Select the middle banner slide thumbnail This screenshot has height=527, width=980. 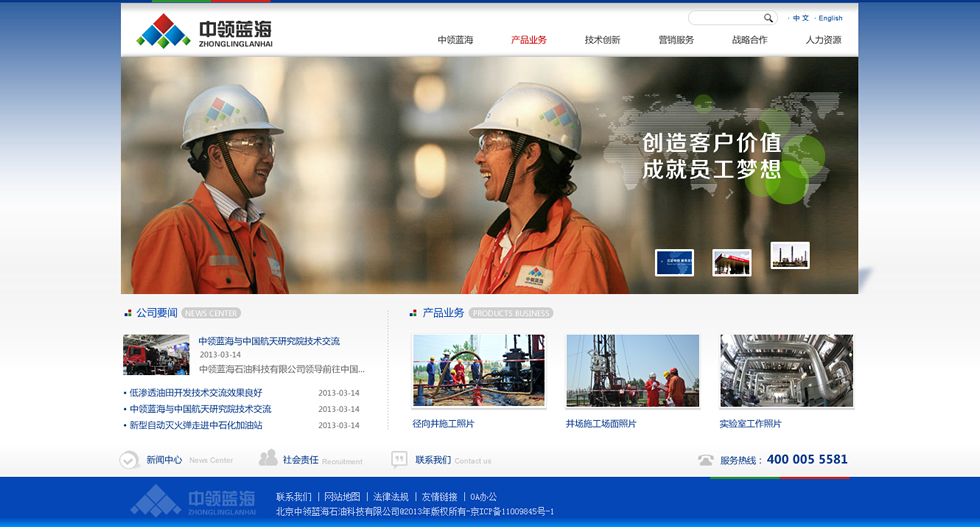(731, 262)
